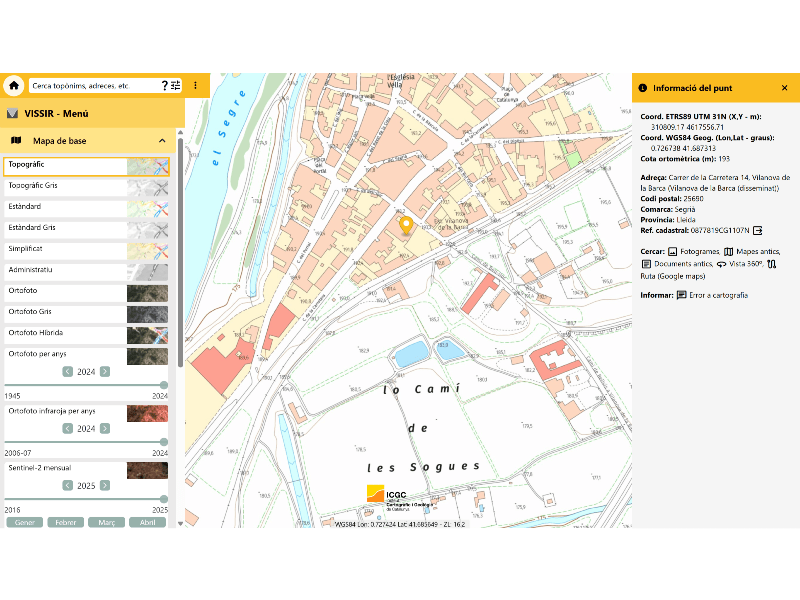Advance Sentinel-2 mensual to next year
The image size is (800, 600).
point(105,485)
